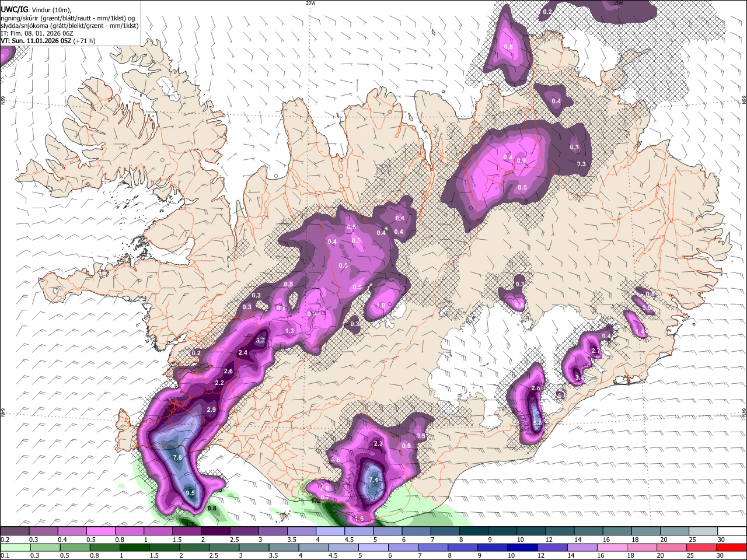Click the 7.4 precipitation value on map
Screen dimensions: 747x560
tap(374, 480)
